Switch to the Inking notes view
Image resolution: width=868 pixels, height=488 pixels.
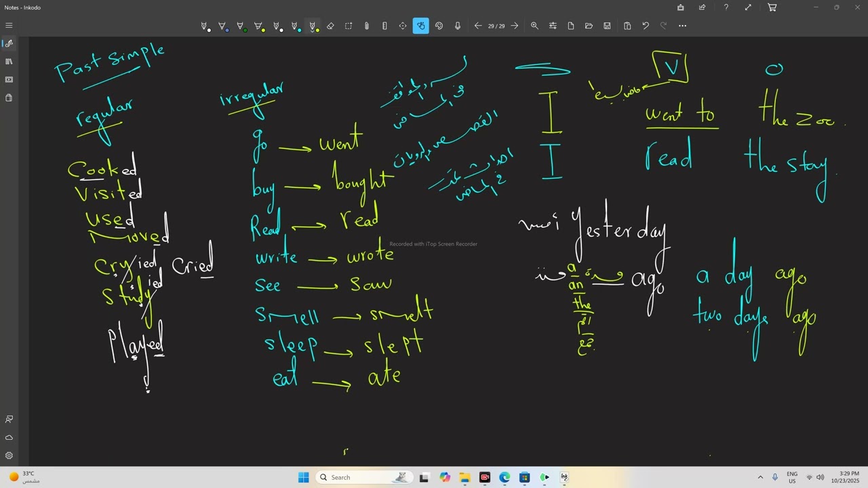click(x=9, y=43)
